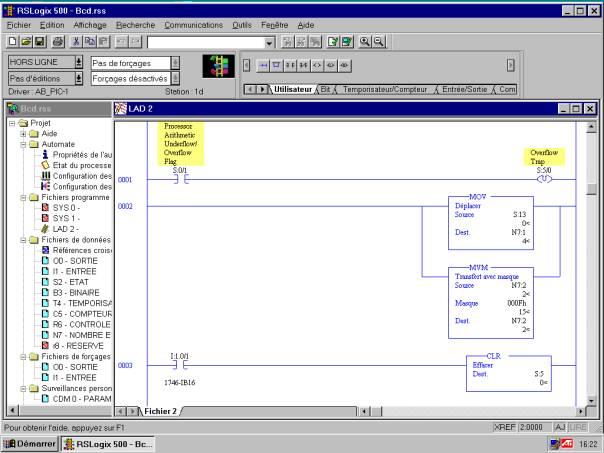Zoom in with the magnifier plus icon
604x453 pixels.
coord(364,42)
